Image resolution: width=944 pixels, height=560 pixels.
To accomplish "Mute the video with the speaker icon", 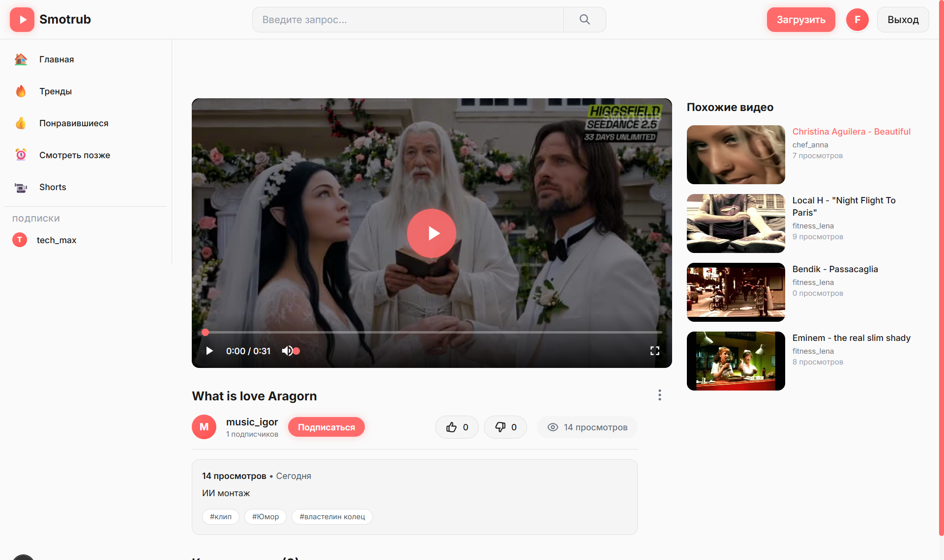I will pyautogui.click(x=287, y=351).
